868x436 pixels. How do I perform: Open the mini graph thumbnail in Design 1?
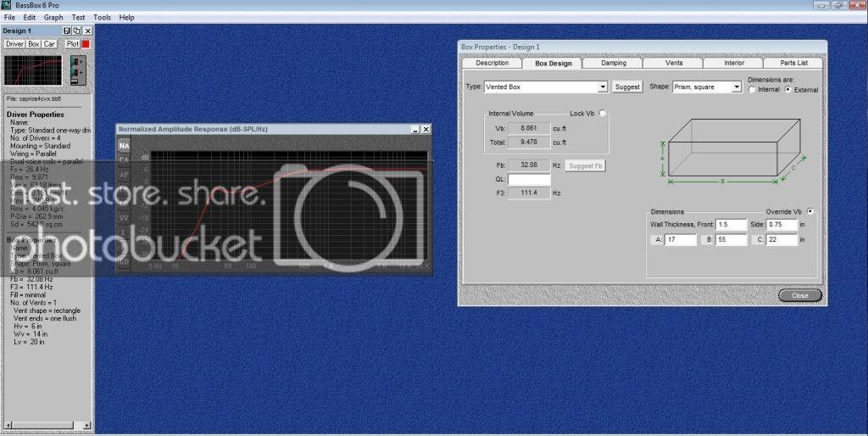[33, 70]
